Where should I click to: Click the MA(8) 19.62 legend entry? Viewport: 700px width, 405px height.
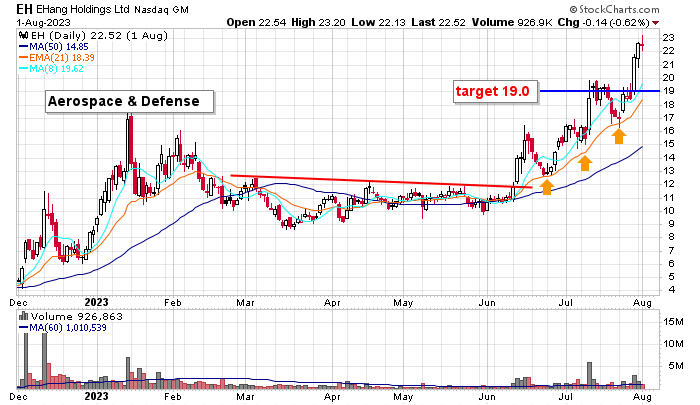[51, 69]
